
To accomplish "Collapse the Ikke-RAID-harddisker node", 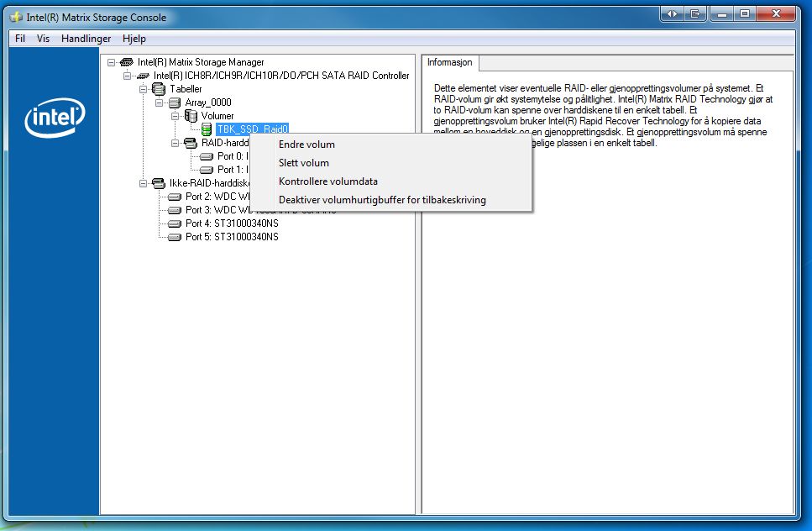I will click(x=143, y=183).
